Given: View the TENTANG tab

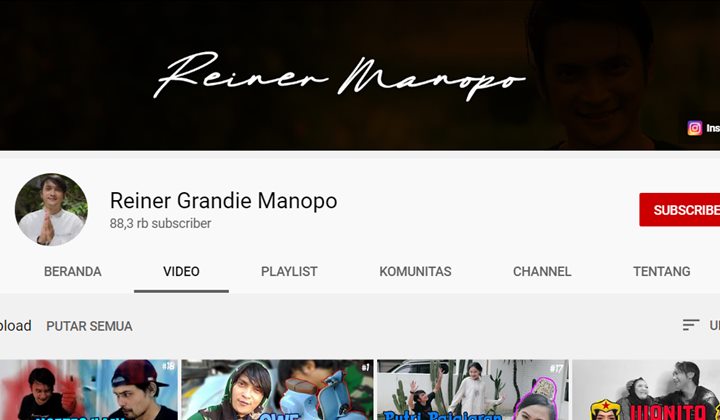Looking at the screenshot, I should tap(661, 271).
